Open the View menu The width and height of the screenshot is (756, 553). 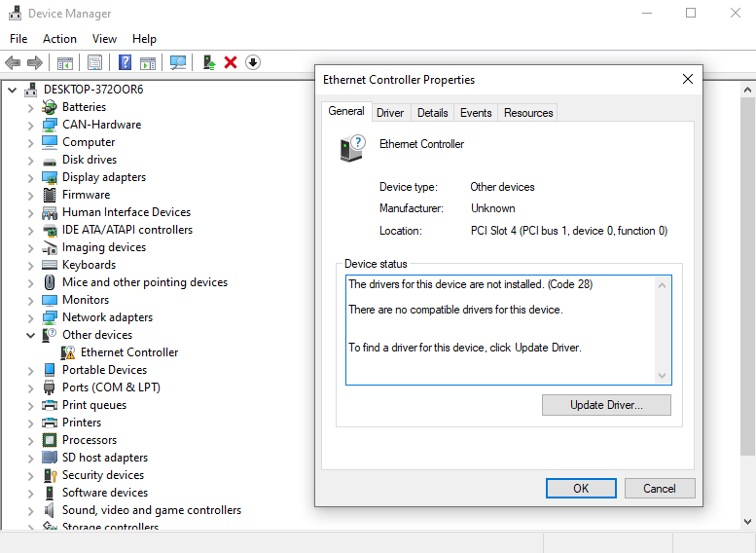coord(105,39)
